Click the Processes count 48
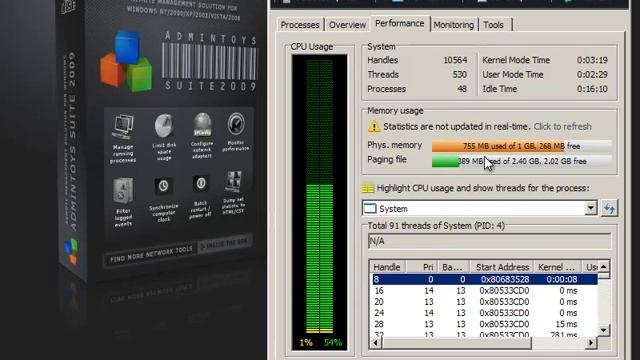The image size is (640, 360). click(x=462, y=89)
